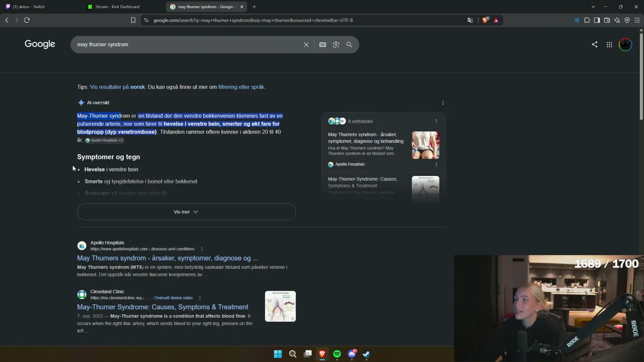This screenshot has width=644, height=362.
Task: Open a new browser tab
Action: 254,7
